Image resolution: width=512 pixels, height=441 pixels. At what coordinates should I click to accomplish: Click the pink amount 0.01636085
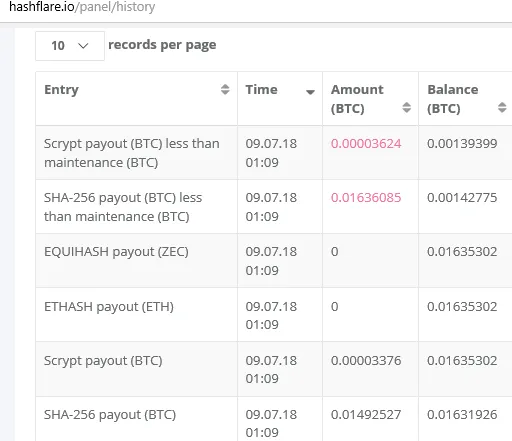tap(366, 198)
